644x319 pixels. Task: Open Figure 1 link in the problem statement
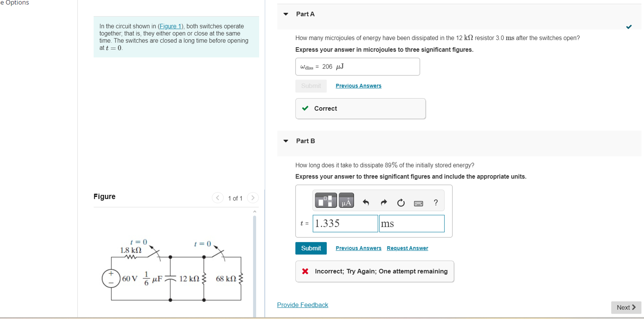pyautogui.click(x=170, y=26)
